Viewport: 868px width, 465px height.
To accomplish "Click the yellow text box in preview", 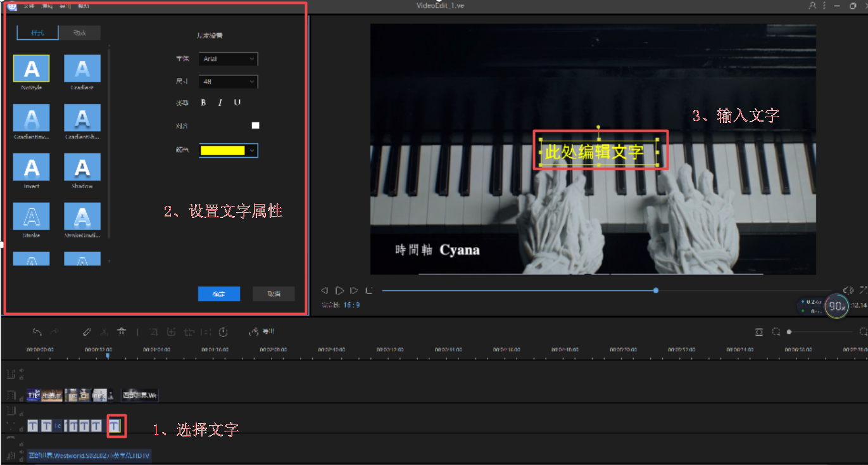I will tap(599, 152).
